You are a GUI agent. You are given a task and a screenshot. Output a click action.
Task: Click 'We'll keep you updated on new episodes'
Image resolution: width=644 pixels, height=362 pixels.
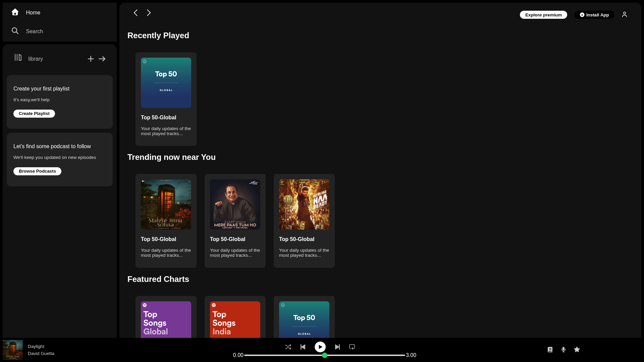coord(55,158)
